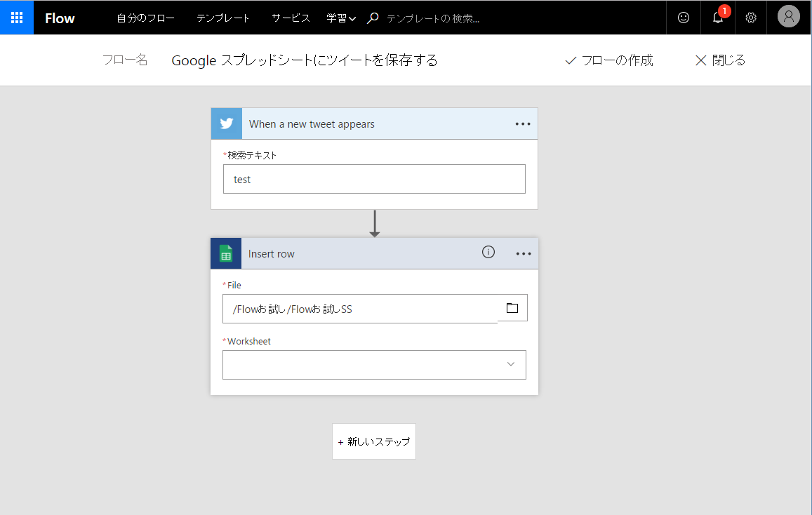The height and width of the screenshot is (515, 812).
Task: Click the Twitter trigger icon
Action: point(226,123)
